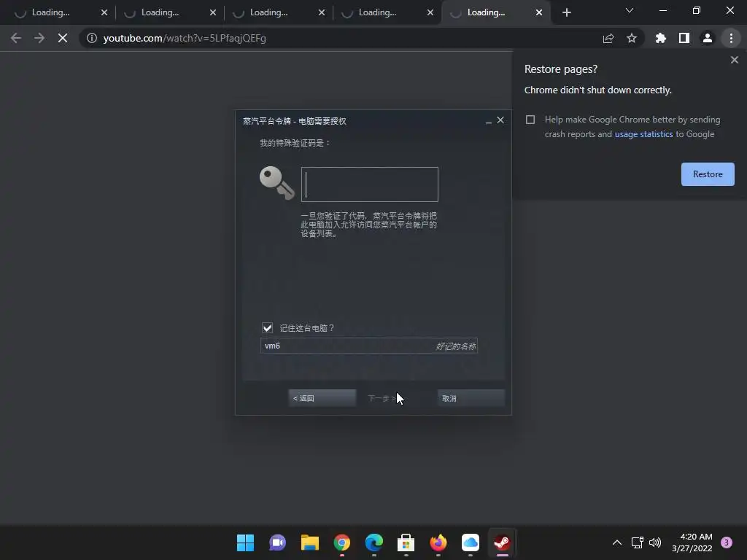The image size is (747, 560).
Task: Open the tab search chevron
Action: [x=630, y=10]
